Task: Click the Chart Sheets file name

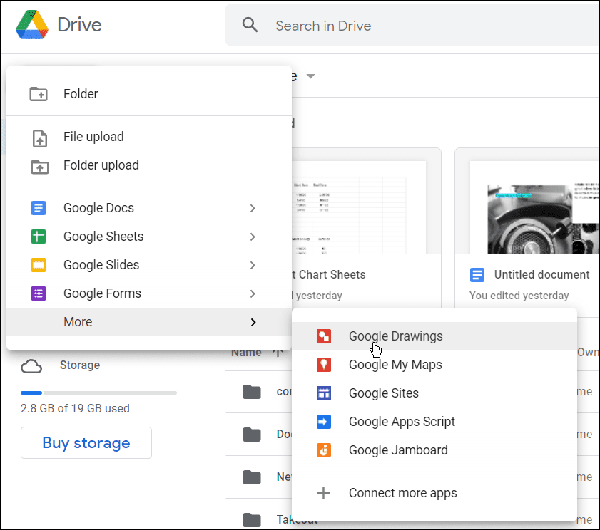Action: [x=329, y=275]
